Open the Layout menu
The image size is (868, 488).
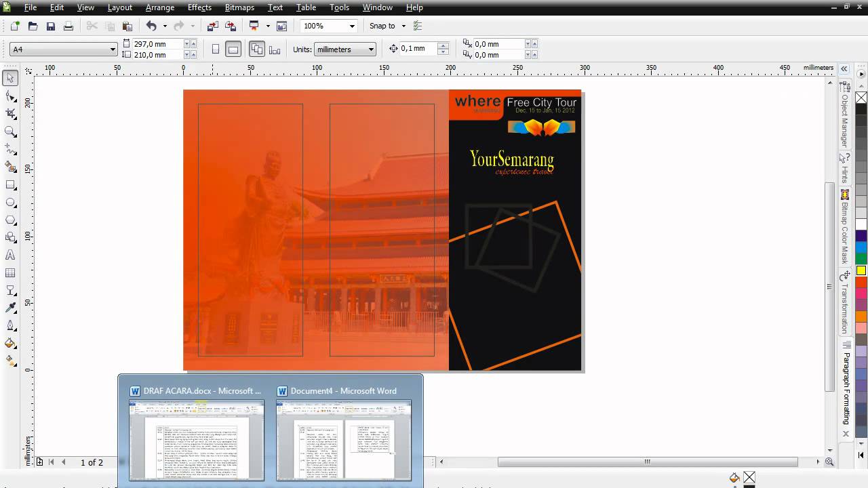pos(119,7)
